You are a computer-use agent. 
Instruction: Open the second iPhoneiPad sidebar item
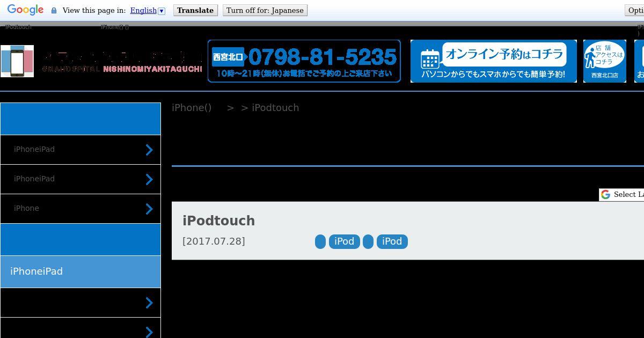[80, 179]
